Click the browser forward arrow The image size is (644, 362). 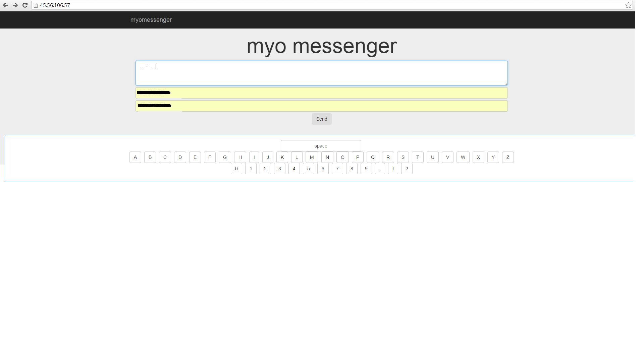[15, 5]
